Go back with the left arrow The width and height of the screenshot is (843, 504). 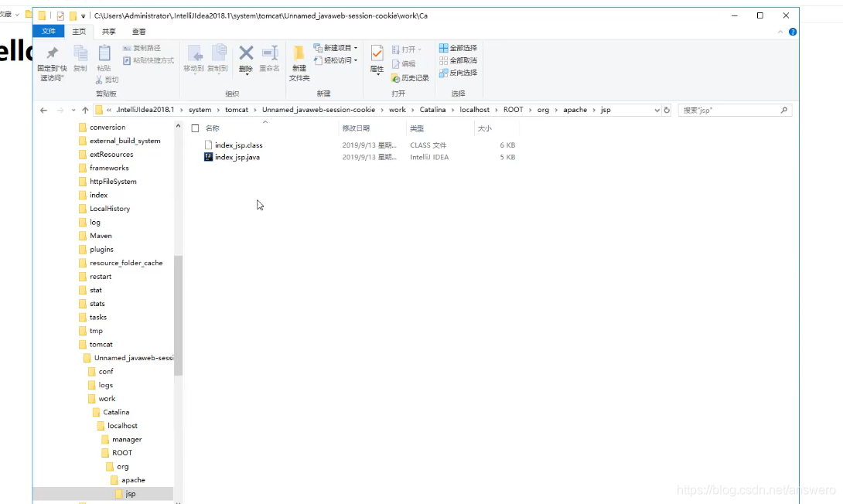tap(43, 110)
